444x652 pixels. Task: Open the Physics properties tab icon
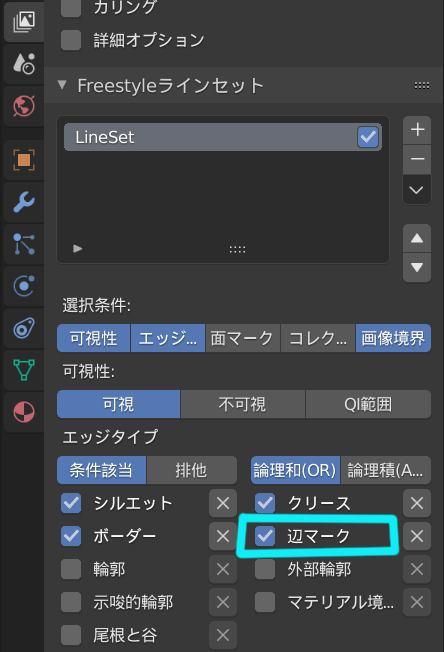pos(24,286)
